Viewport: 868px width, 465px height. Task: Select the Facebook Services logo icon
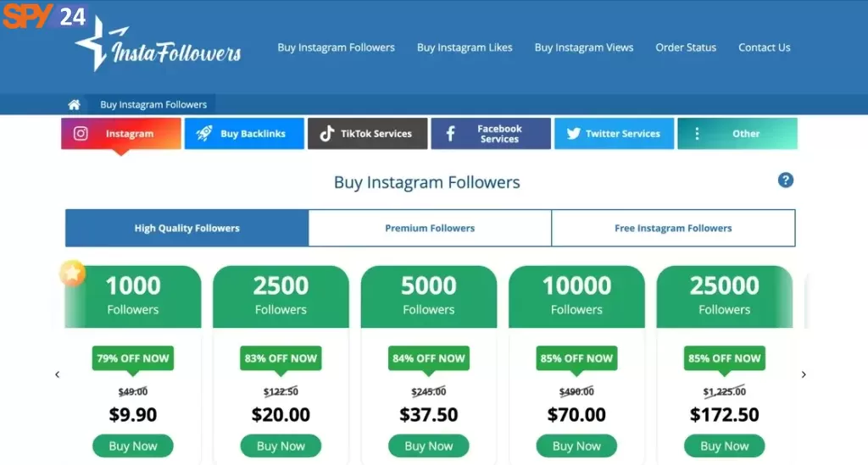coord(451,133)
